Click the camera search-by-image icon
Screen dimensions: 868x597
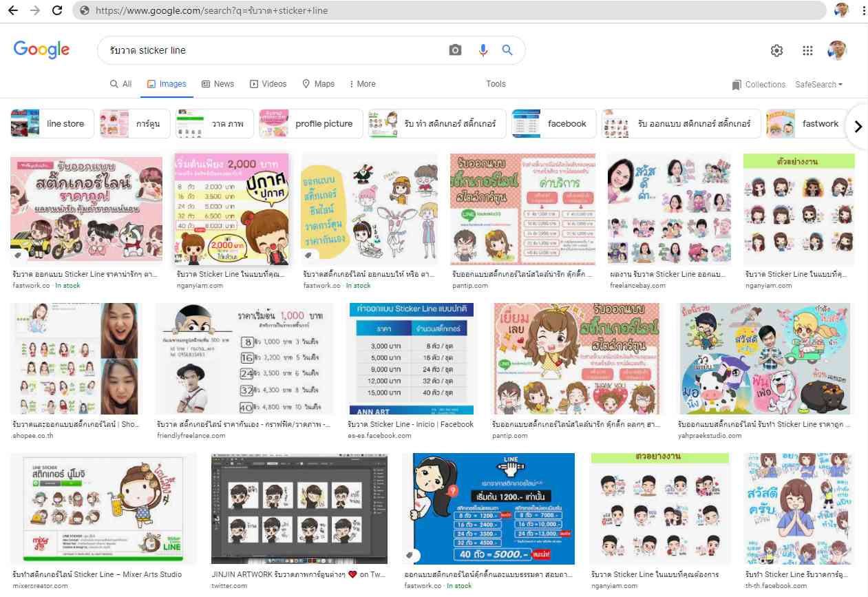[x=455, y=50]
